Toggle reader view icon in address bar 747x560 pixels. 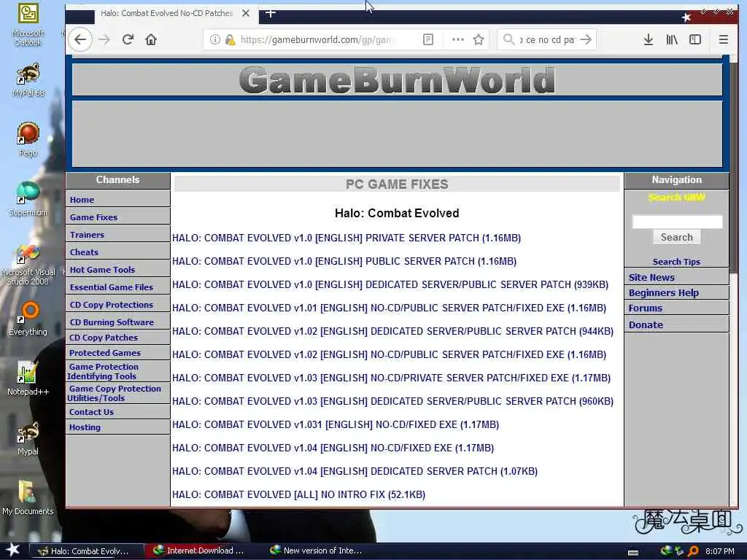click(x=427, y=39)
